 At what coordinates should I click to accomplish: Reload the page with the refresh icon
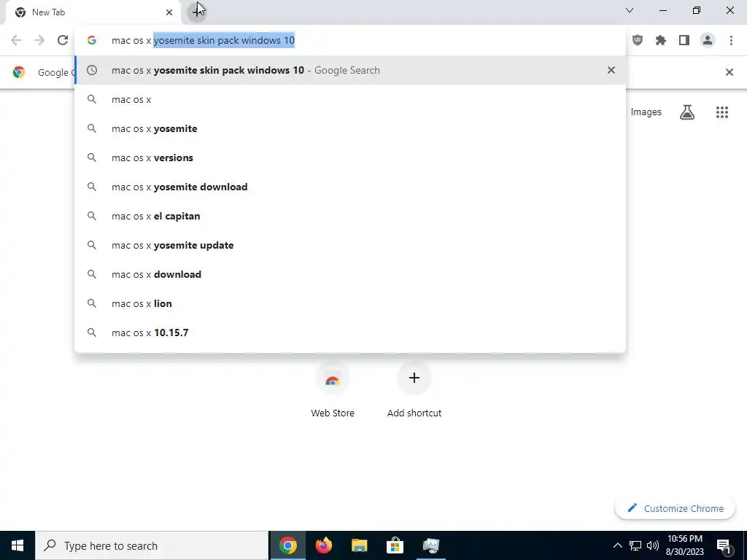tap(63, 40)
